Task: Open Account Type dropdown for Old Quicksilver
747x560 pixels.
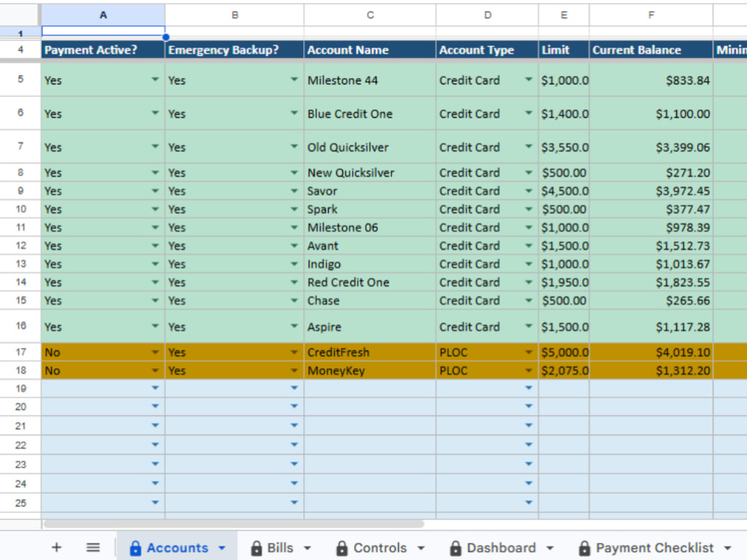Action: tap(529, 146)
